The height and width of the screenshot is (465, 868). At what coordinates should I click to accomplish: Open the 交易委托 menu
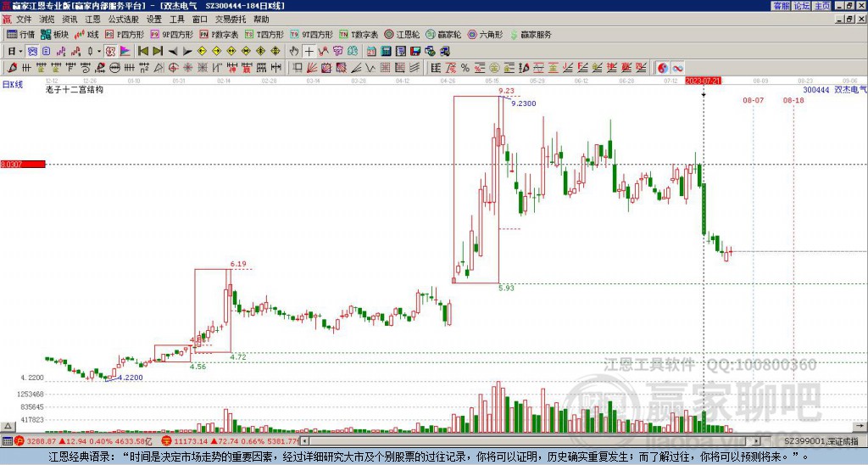pos(231,20)
